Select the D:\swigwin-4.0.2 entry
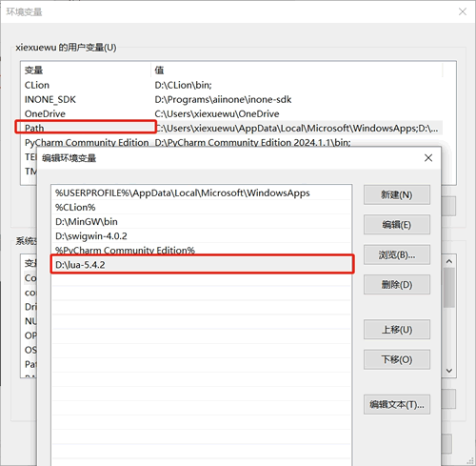 tap(202, 236)
